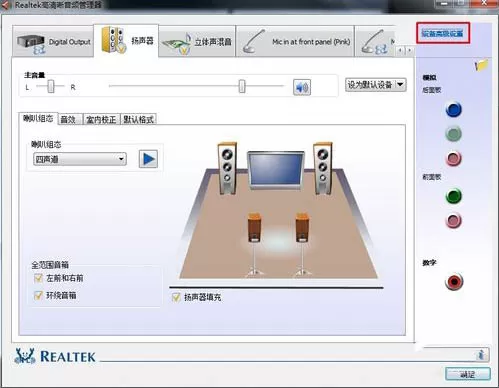499x388 pixels.
Task: Select the 默认格式 default format sub-tab
Action: click(138, 119)
